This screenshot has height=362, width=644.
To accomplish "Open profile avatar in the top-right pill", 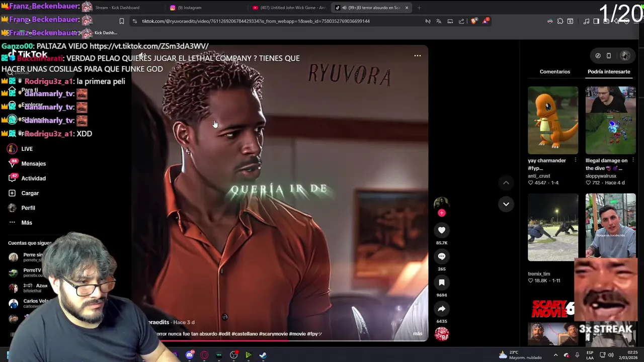I will 625,56.
